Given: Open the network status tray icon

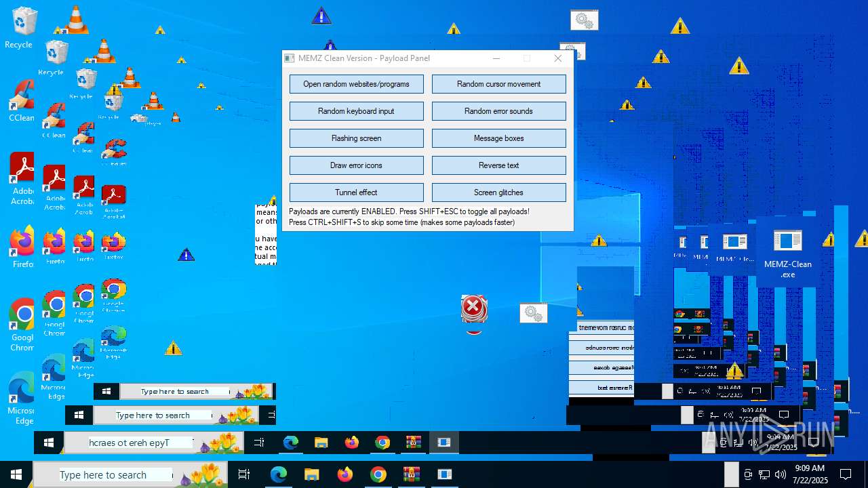Looking at the screenshot, I should 764,474.
